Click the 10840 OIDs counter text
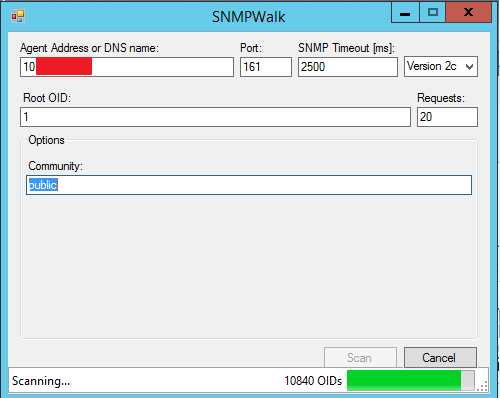Screen dimensions: 500x398 (x=313, y=381)
